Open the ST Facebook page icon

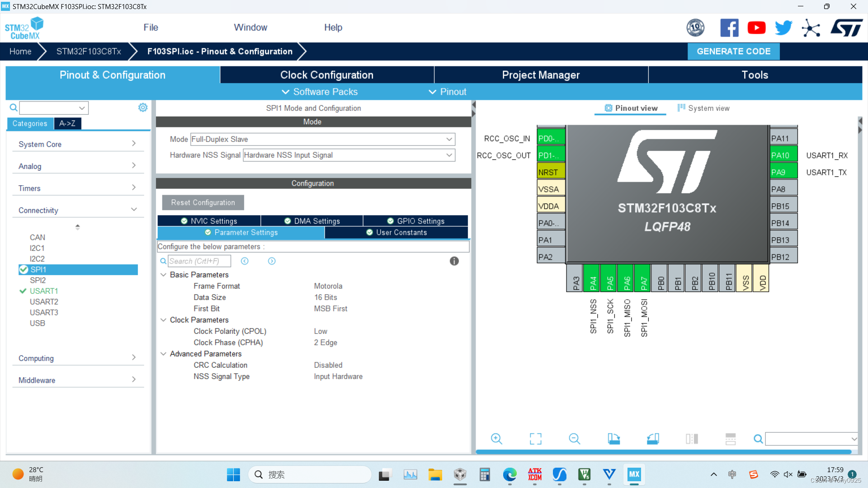[729, 28]
